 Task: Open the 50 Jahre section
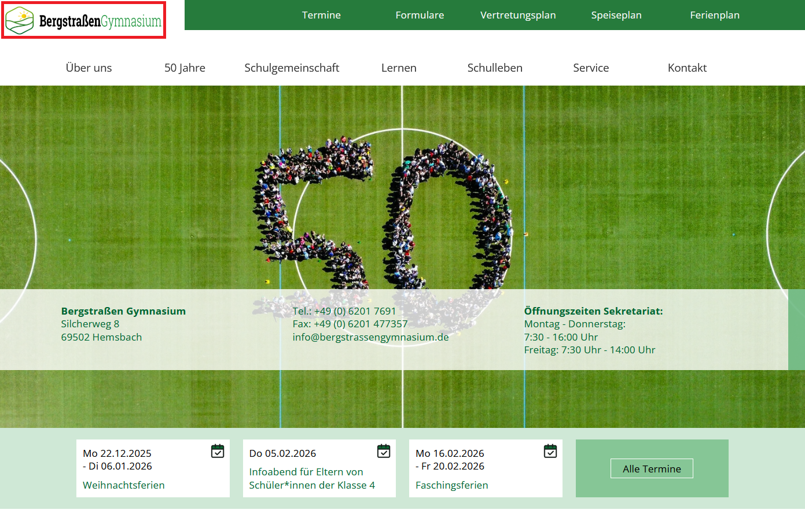(x=185, y=68)
